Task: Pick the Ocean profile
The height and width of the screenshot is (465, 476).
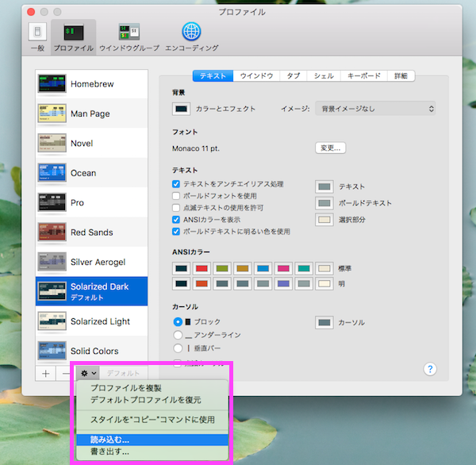Action: click(x=91, y=173)
